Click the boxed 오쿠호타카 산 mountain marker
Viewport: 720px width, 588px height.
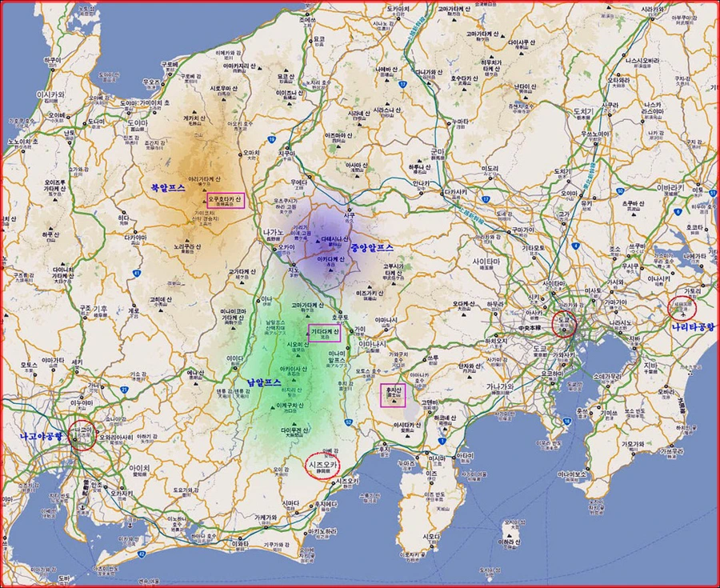[x=226, y=200]
